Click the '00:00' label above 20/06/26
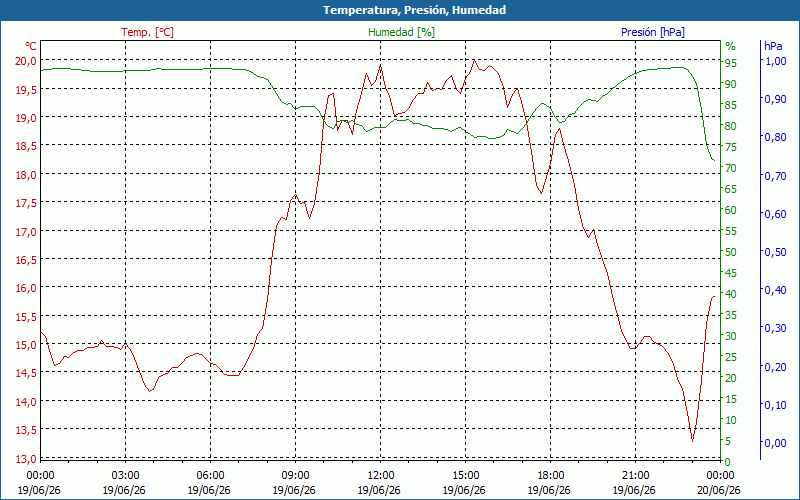 click(x=720, y=476)
